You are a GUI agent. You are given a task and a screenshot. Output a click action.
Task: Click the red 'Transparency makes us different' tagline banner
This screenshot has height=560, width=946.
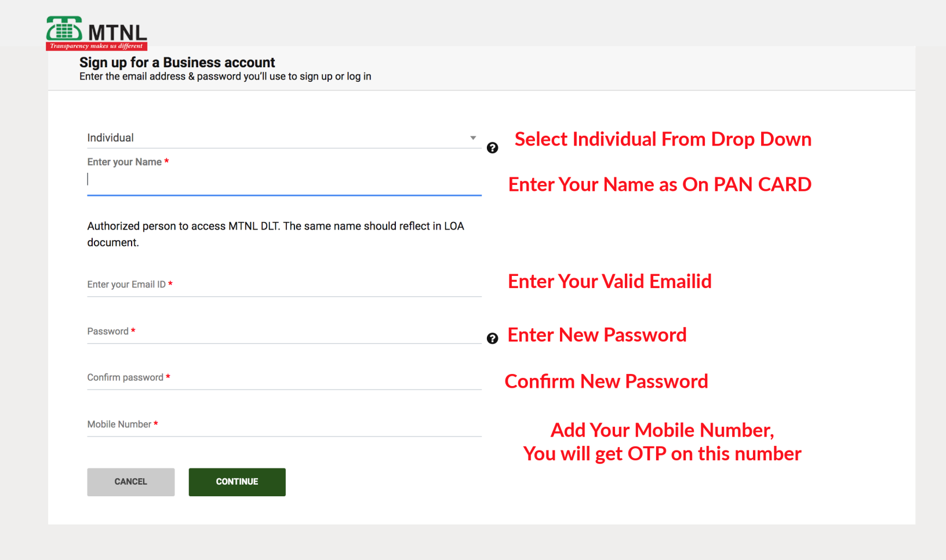pyautogui.click(x=96, y=45)
